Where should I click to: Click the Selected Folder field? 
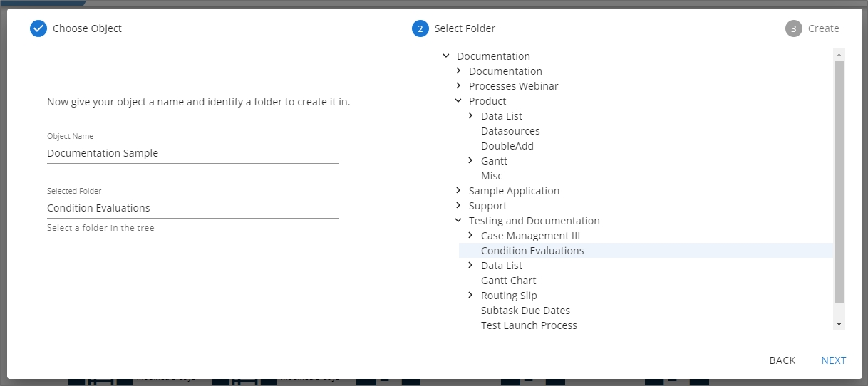192,208
